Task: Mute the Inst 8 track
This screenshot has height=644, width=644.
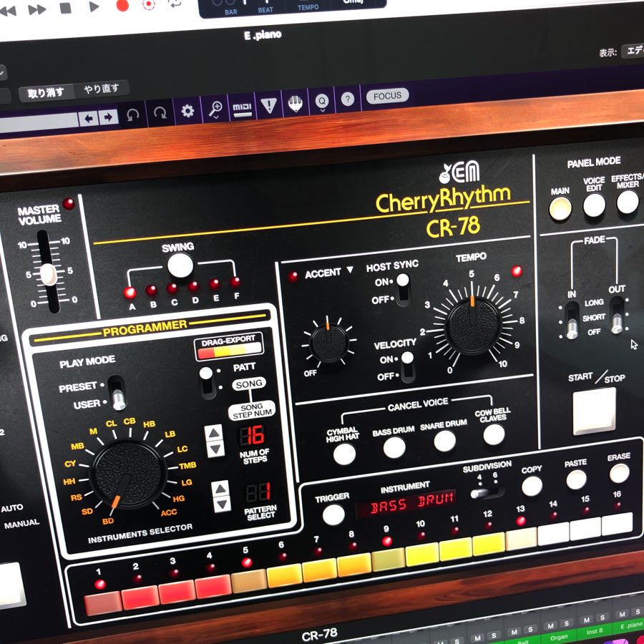Action: (587, 620)
